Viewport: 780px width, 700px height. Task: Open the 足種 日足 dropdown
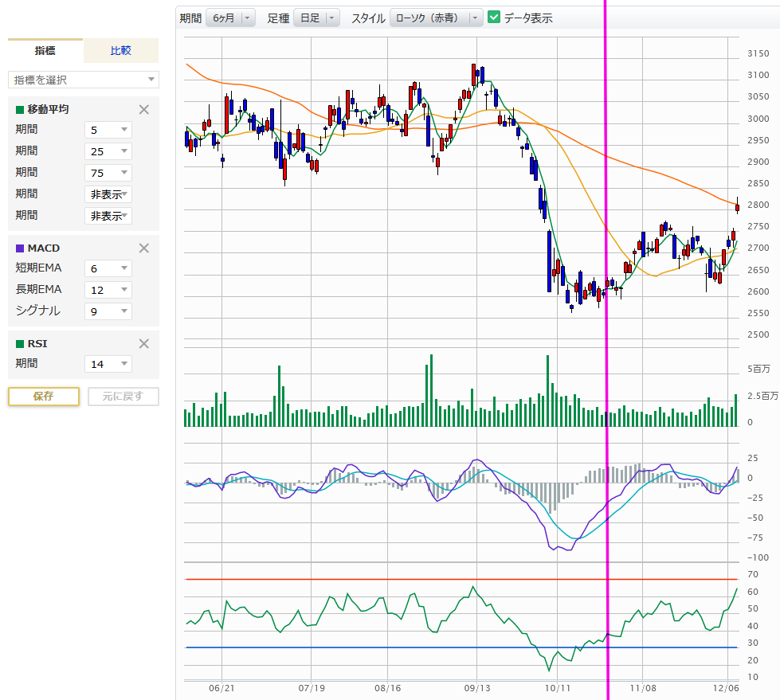pyautogui.click(x=316, y=18)
